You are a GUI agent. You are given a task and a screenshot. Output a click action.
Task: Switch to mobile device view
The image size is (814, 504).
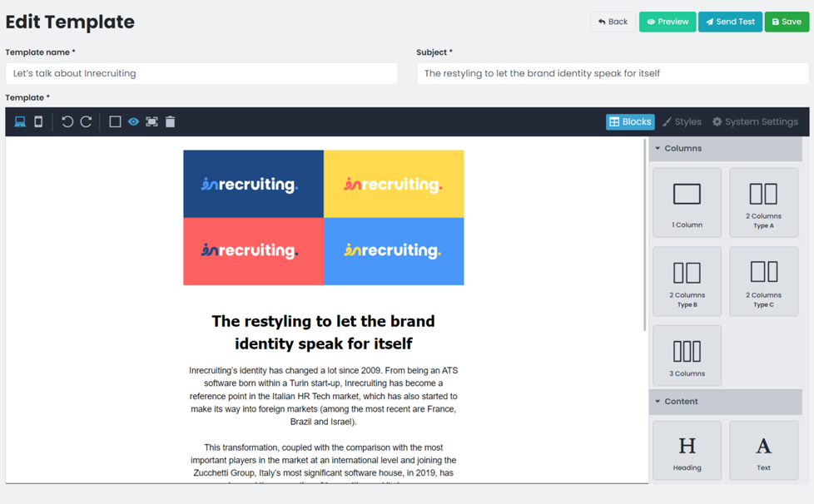(x=38, y=122)
